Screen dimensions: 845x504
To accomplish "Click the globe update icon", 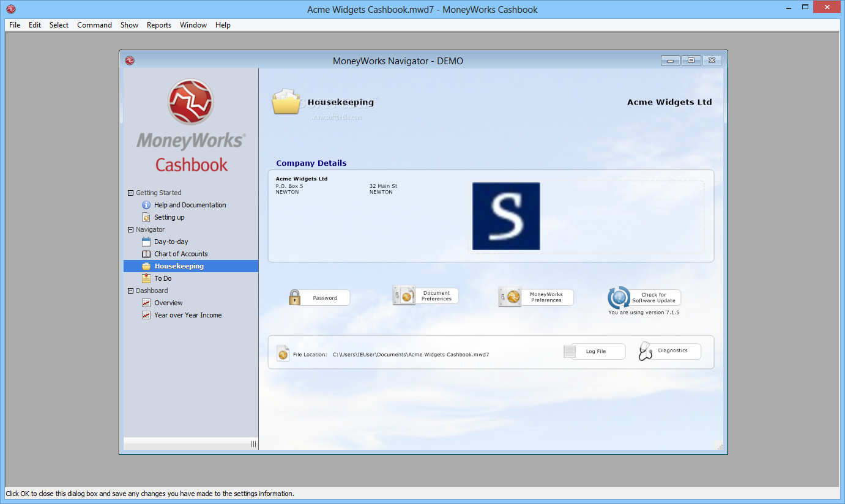I will (x=619, y=297).
